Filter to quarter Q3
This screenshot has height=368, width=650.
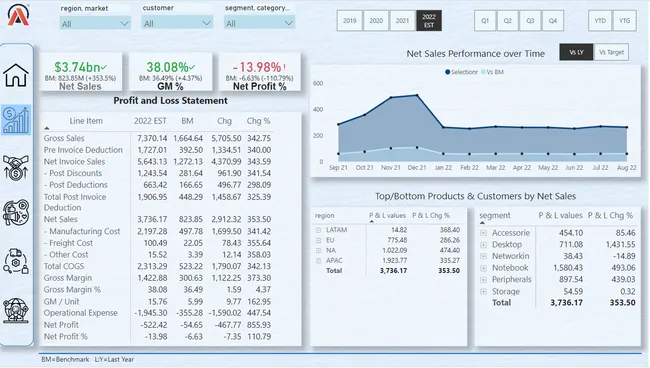pos(530,20)
